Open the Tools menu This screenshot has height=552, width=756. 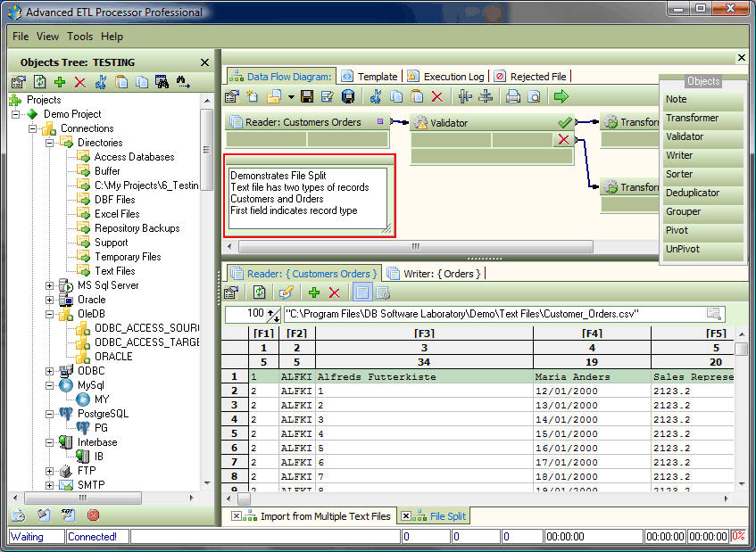[79, 37]
